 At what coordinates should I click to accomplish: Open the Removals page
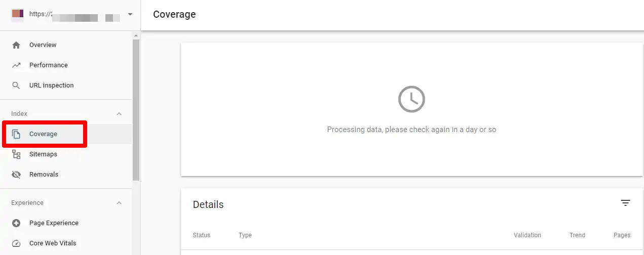pos(44,175)
